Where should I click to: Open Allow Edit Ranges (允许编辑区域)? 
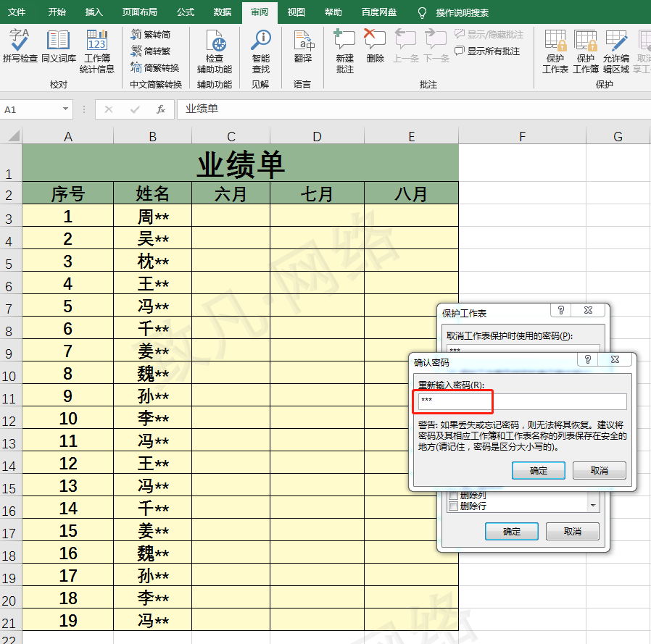[616, 51]
